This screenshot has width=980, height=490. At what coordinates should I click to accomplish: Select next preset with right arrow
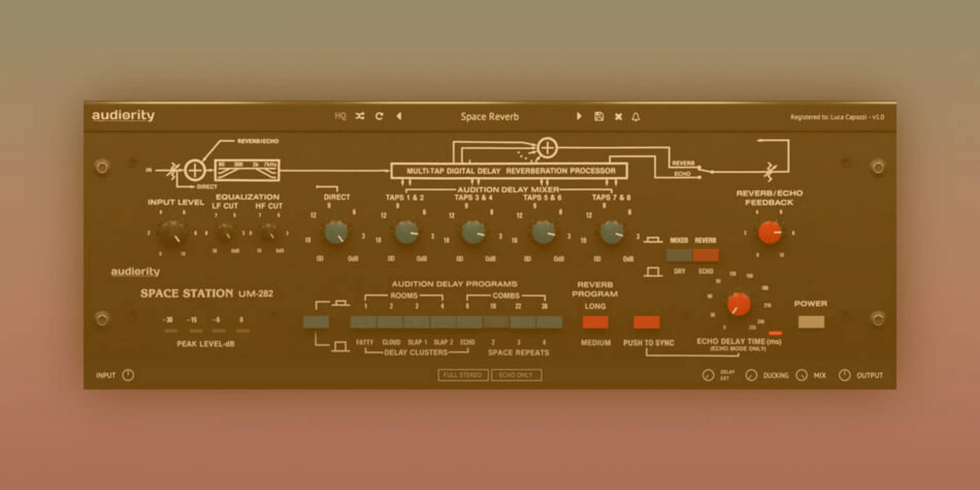579,116
